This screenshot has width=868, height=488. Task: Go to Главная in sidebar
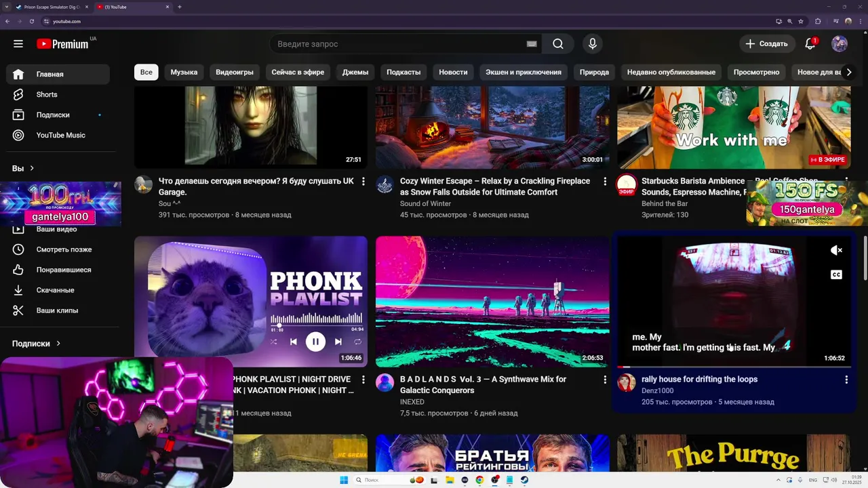point(58,75)
